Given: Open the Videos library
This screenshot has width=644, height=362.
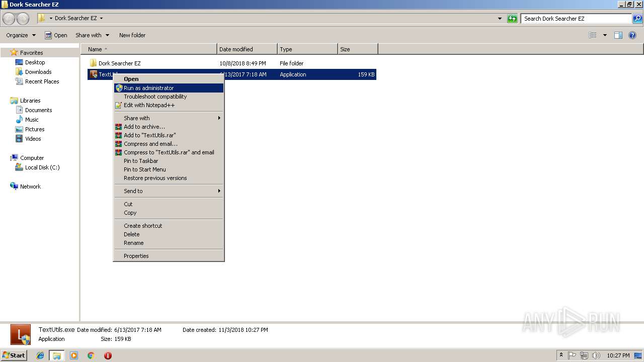Looking at the screenshot, I should click(33, 139).
